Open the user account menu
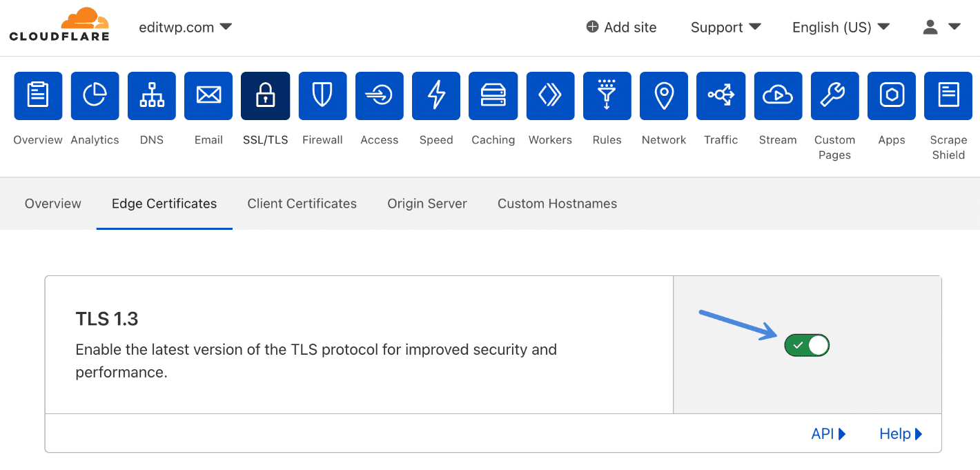This screenshot has height=470, width=980. 940,27
